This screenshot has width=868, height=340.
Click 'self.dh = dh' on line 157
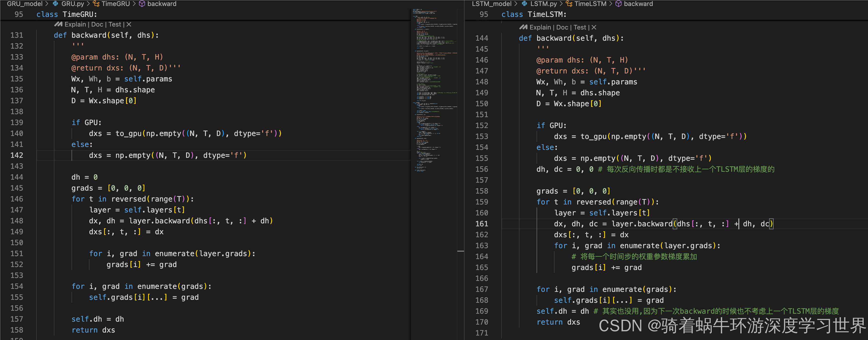point(97,319)
